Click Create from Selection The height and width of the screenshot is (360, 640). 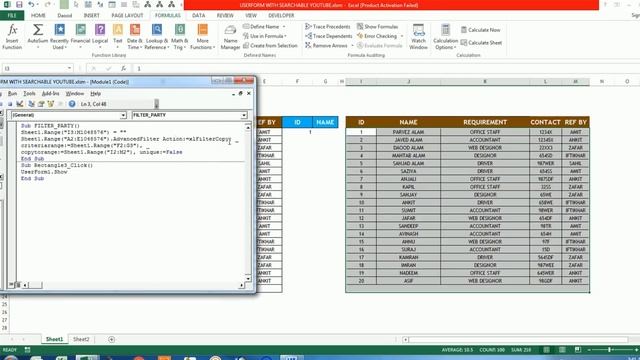pos(270,46)
